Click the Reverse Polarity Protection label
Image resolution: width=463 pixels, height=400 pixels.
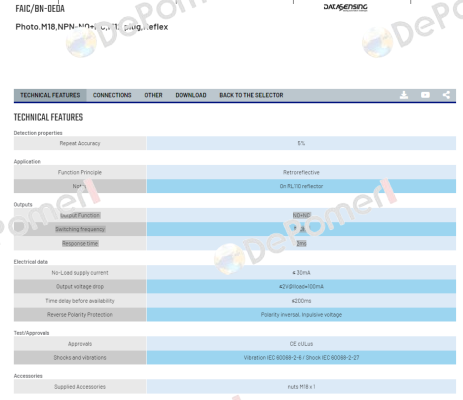click(80, 315)
